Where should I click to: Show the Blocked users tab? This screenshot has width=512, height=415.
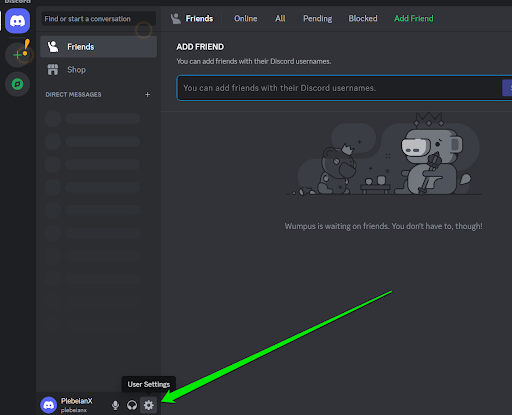(x=363, y=19)
